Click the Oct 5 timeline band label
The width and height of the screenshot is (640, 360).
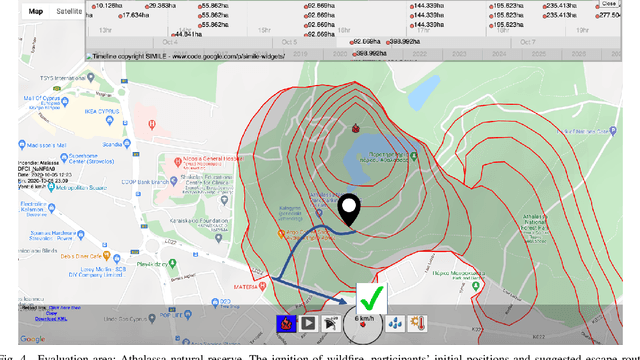pyautogui.click(x=289, y=42)
